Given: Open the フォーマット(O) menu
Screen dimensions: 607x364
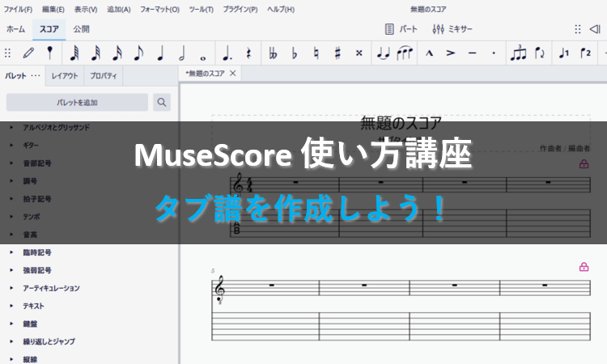Looking at the screenshot, I should (161, 9).
